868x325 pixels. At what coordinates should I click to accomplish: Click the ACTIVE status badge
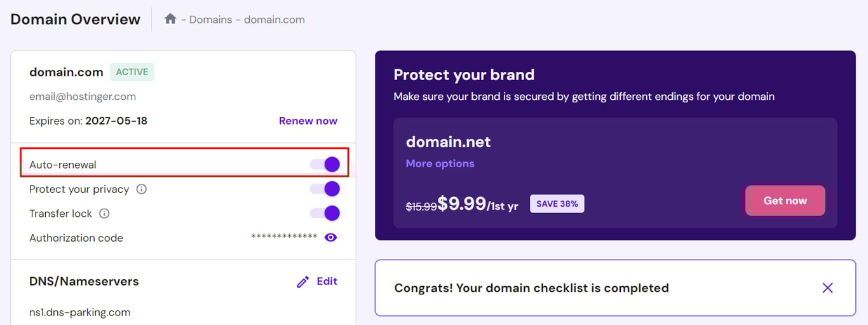click(132, 72)
